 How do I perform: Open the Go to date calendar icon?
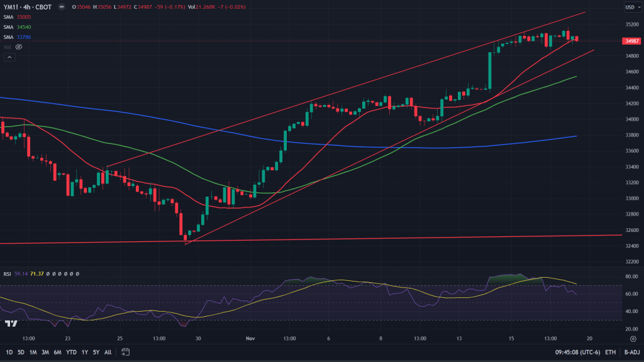tap(126, 352)
